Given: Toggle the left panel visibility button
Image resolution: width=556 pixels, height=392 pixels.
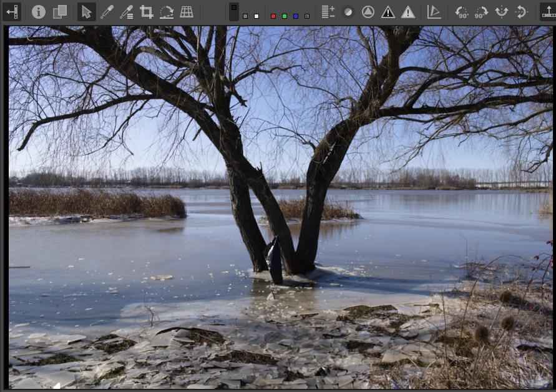Looking at the screenshot, I should pyautogui.click(x=12, y=12).
